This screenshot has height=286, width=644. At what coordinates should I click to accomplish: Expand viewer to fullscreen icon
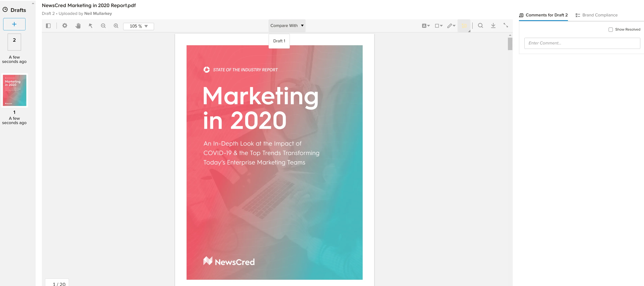click(506, 25)
